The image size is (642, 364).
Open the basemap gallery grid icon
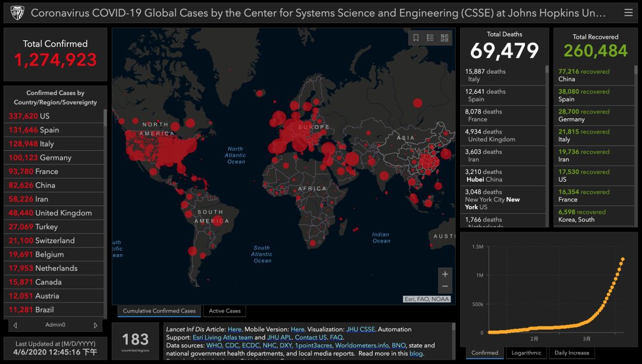coord(444,38)
